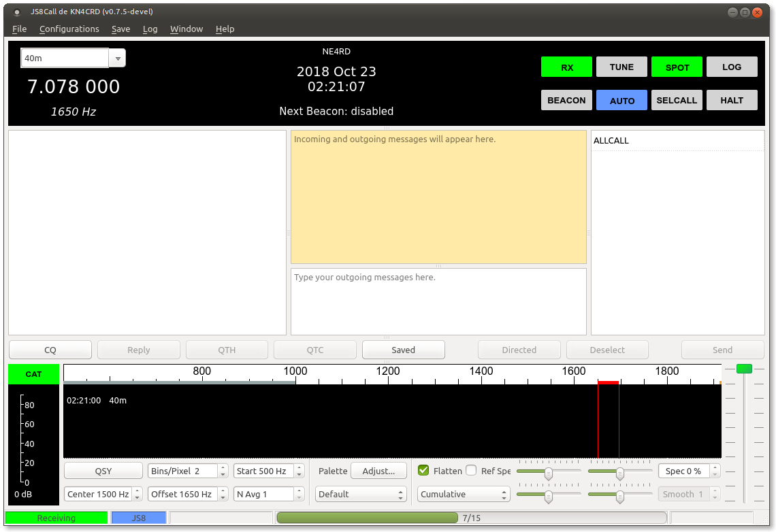
Task: Click the SELCALL button
Action: point(677,100)
